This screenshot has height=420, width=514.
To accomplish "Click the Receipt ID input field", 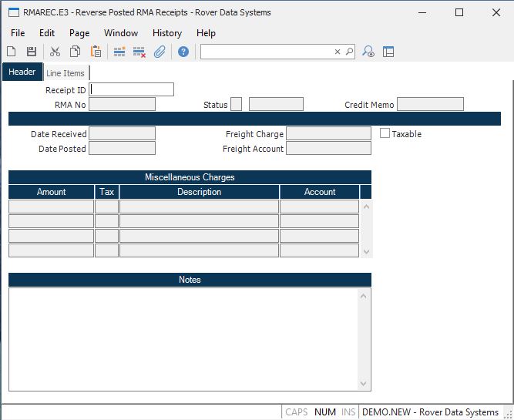I will point(132,89).
